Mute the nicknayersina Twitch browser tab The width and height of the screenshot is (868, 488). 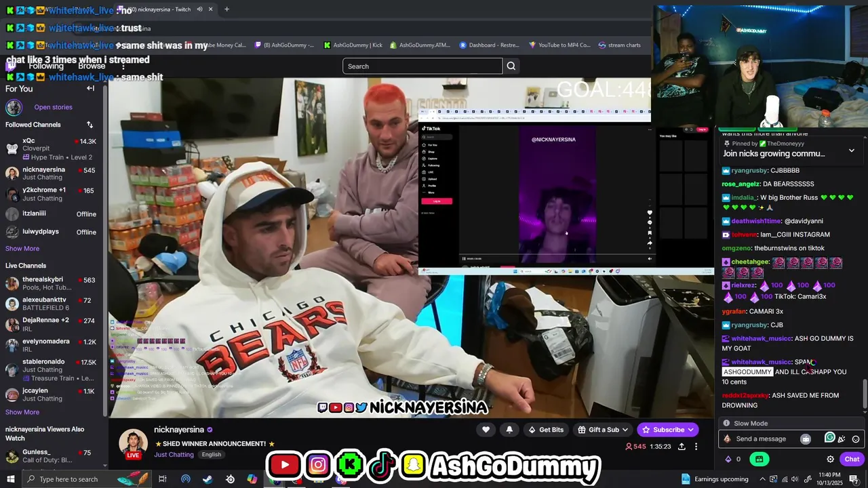pos(199,9)
